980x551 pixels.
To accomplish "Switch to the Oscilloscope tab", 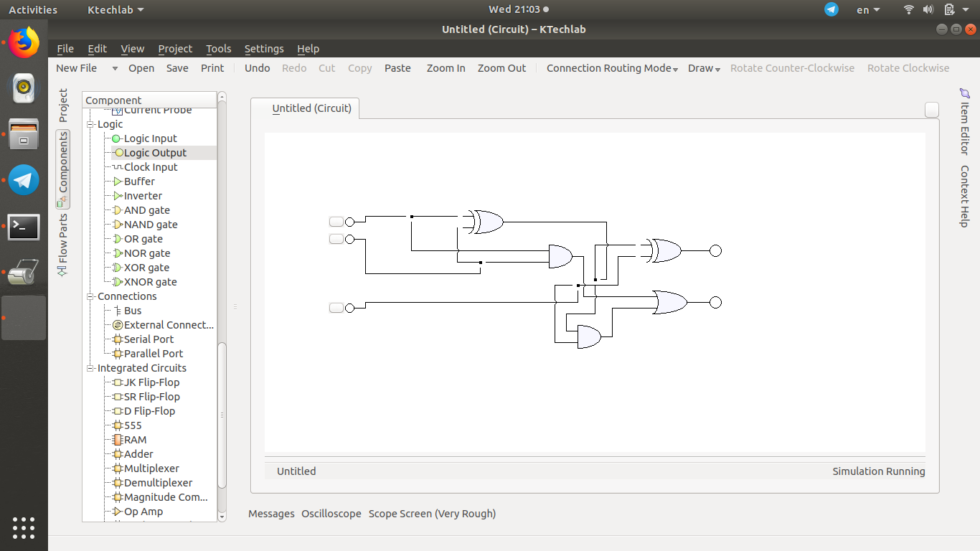I will pos(331,514).
